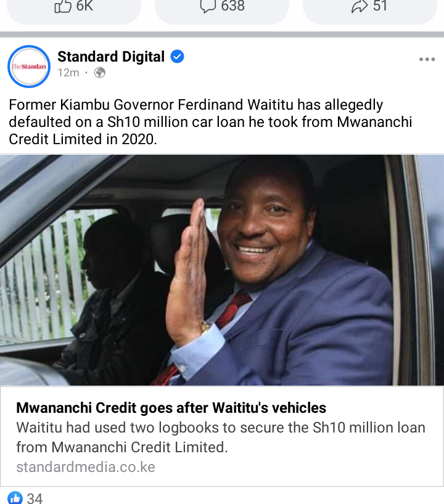
Task: Tap the 6K likes count
Action: (84, 6)
